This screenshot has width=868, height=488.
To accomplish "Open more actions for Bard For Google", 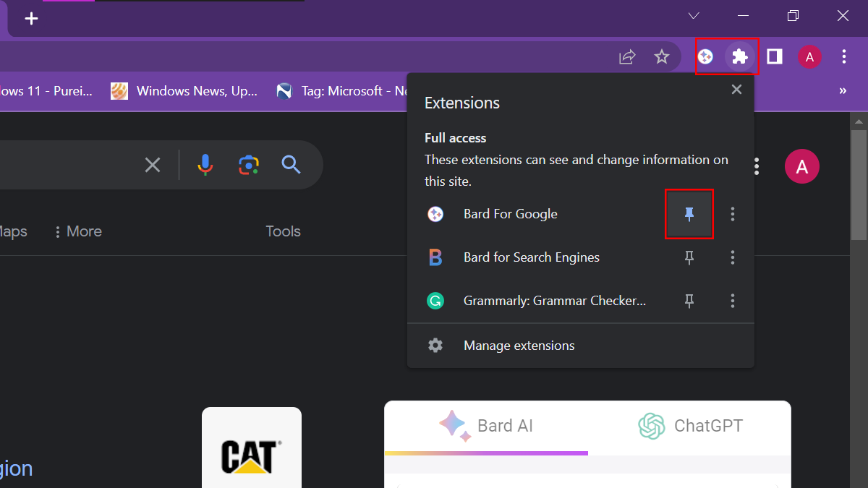I will click(x=733, y=214).
